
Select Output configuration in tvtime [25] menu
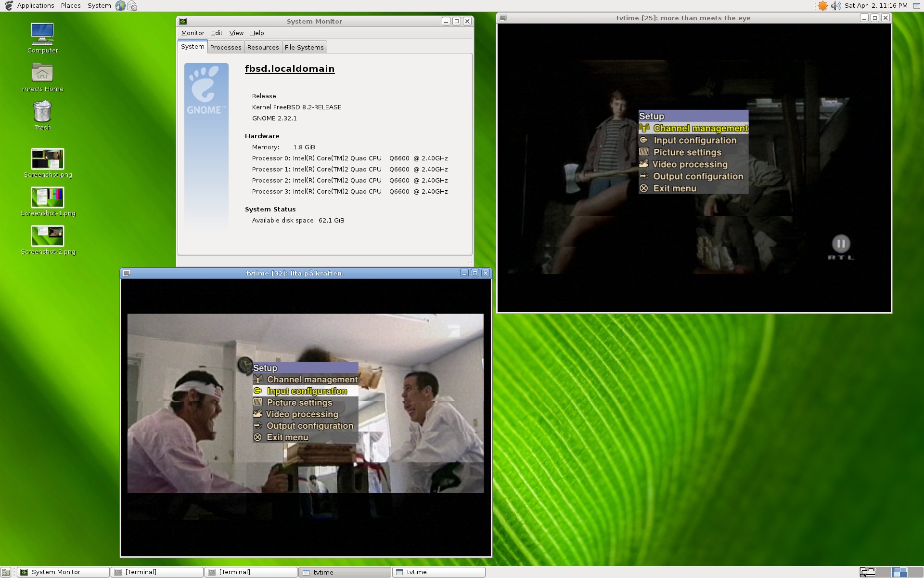693,176
